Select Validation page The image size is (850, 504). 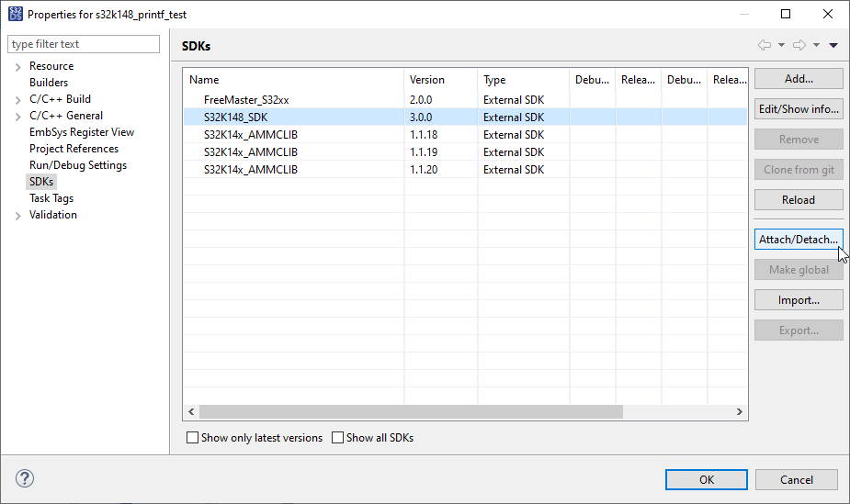coord(53,215)
